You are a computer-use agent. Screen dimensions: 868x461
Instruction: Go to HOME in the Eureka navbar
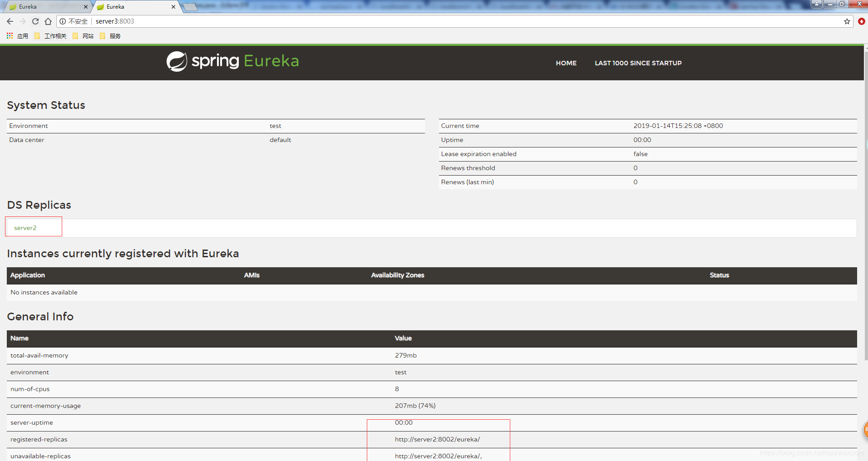[x=566, y=63]
